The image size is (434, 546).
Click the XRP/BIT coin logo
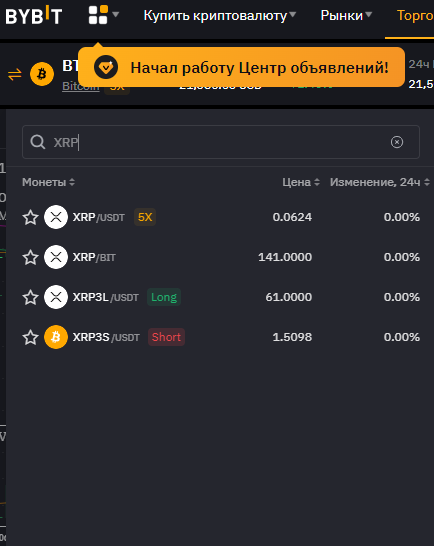(x=56, y=257)
